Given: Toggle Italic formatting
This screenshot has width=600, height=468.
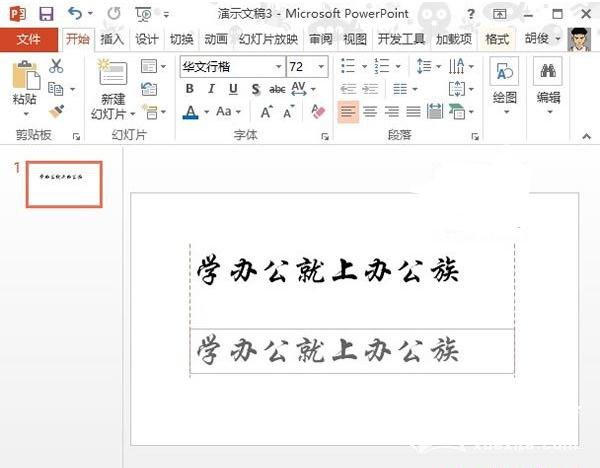Looking at the screenshot, I should point(211,89).
